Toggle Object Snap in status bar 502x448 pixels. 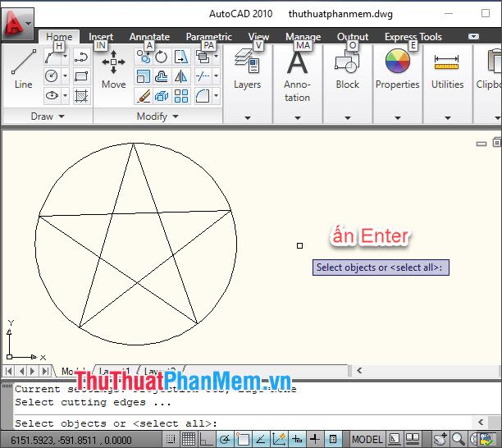[243, 439]
